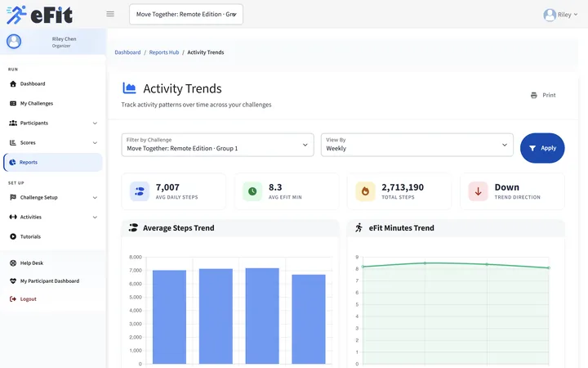Open the View By Weekly dropdown
The width and height of the screenshot is (588, 368).
pos(417,145)
